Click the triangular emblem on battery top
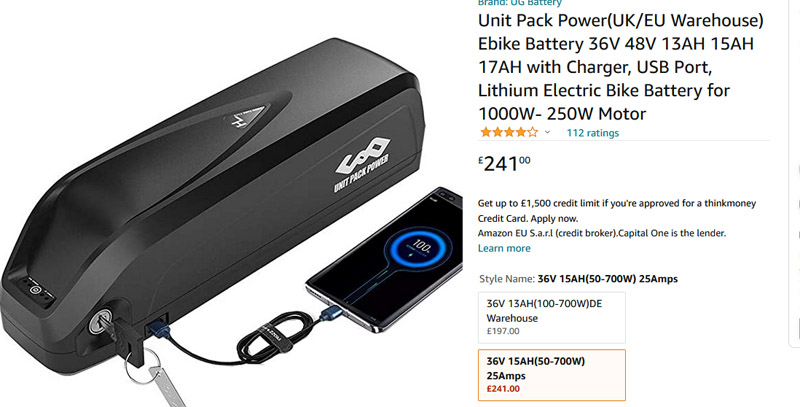Image resolution: width=800 pixels, height=407 pixels. pyautogui.click(x=245, y=117)
